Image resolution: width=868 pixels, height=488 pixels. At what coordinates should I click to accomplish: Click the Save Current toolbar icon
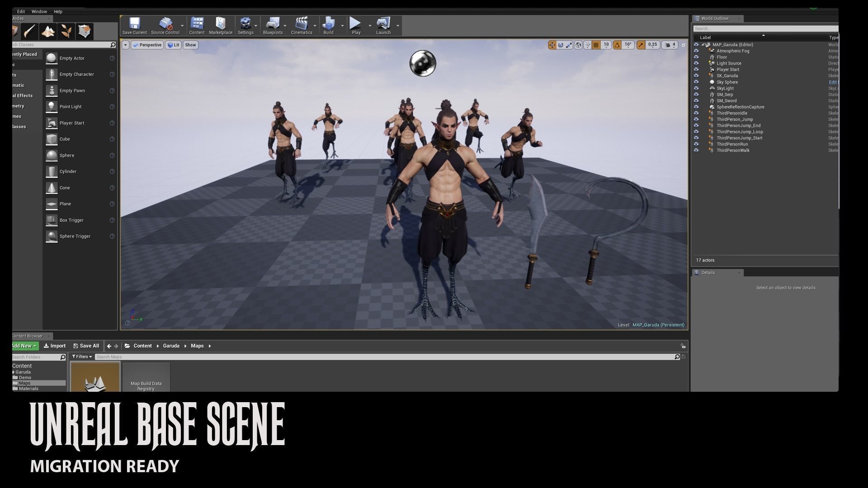[134, 23]
